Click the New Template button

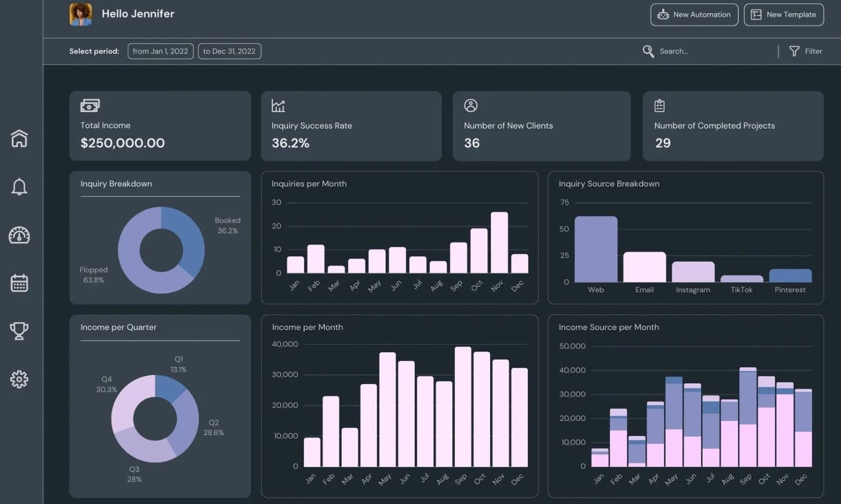[783, 14]
